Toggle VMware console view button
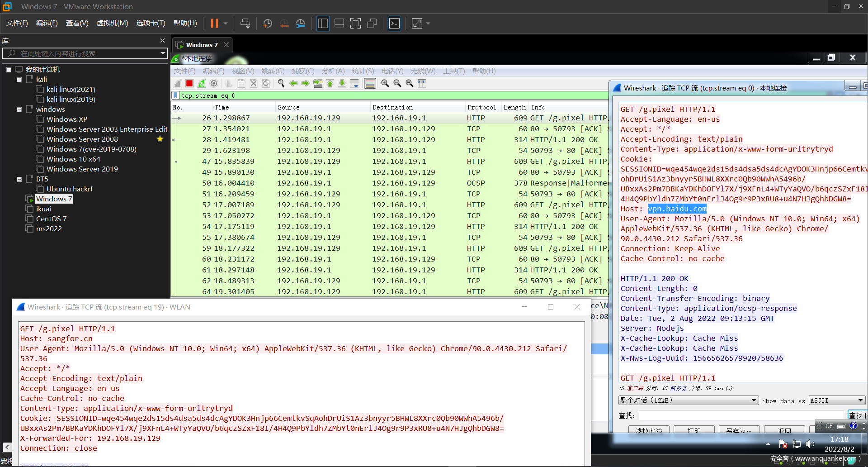Viewport: 868px width, 467px height. point(394,24)
